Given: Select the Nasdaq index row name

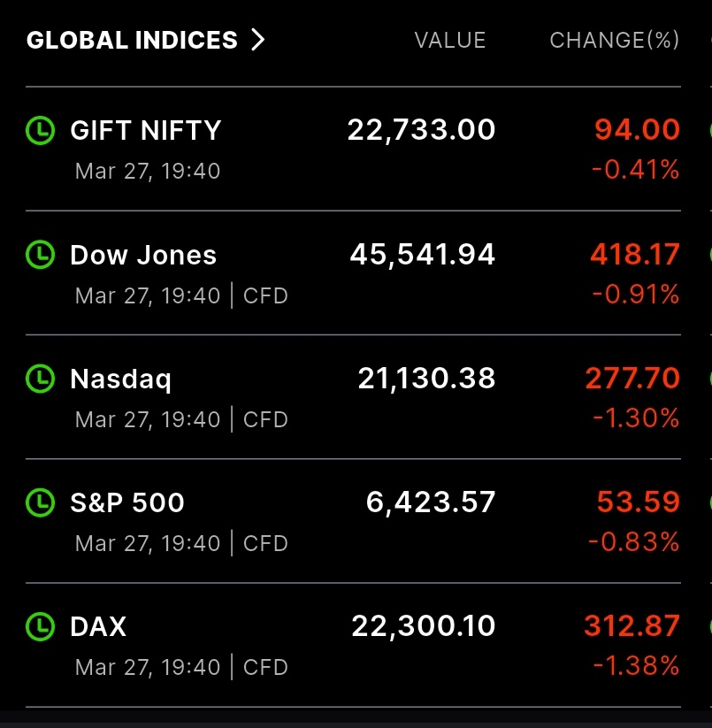Looking at the screenshot, I should click(121, 379).
